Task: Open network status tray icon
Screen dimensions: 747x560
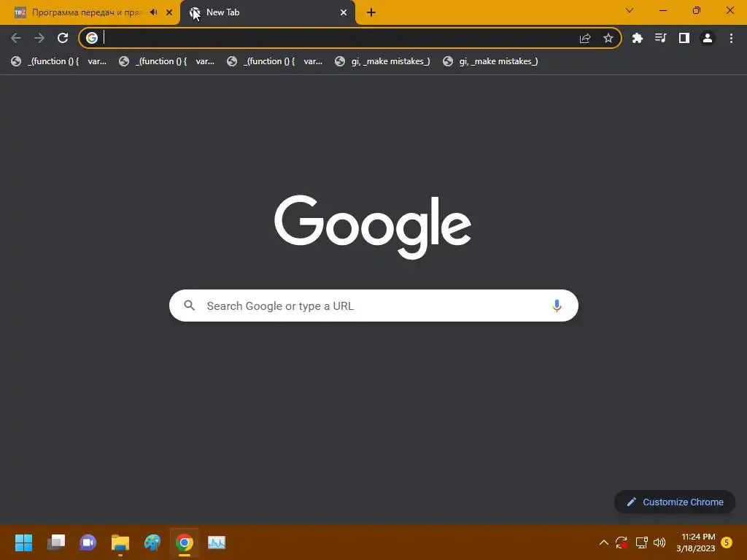Action: pos(641,542)
